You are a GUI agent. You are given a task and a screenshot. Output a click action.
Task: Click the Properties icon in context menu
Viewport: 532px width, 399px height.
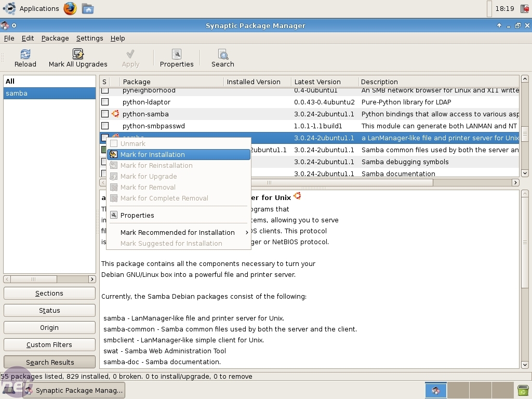tap(114, 215)
